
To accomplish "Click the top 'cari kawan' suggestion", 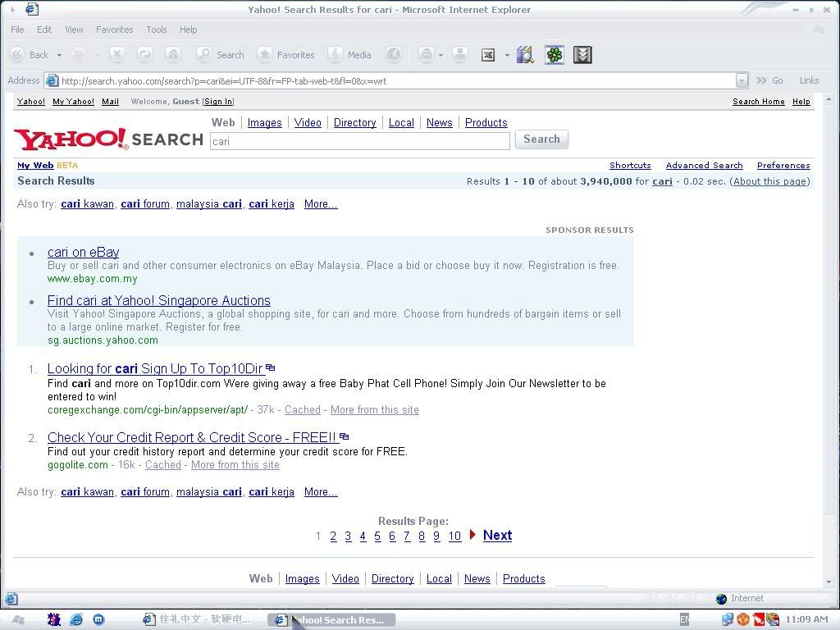I will (87, 203).
